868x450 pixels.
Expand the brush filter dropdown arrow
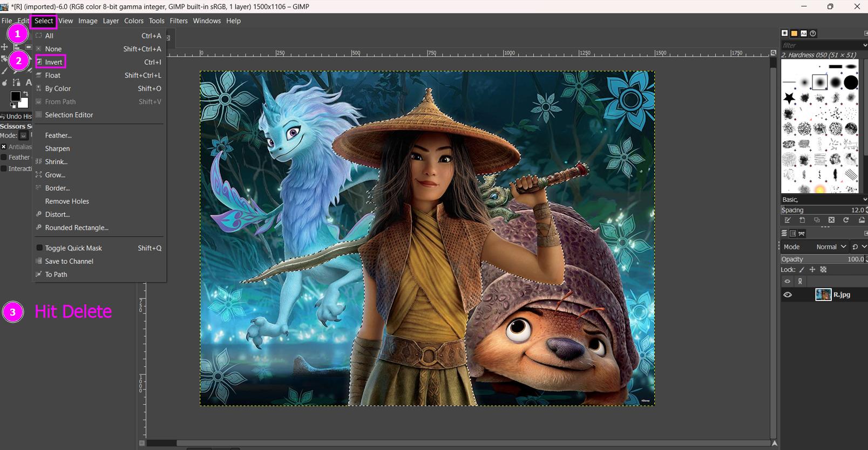(865, 45)
